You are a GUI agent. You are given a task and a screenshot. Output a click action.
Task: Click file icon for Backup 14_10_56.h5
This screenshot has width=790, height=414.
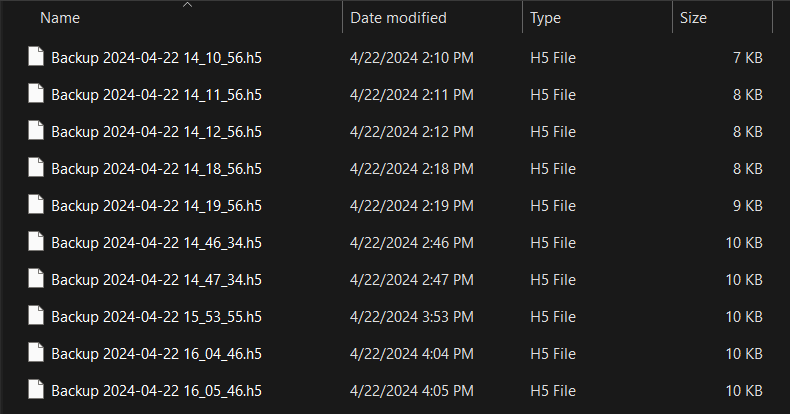pos(37,58)
